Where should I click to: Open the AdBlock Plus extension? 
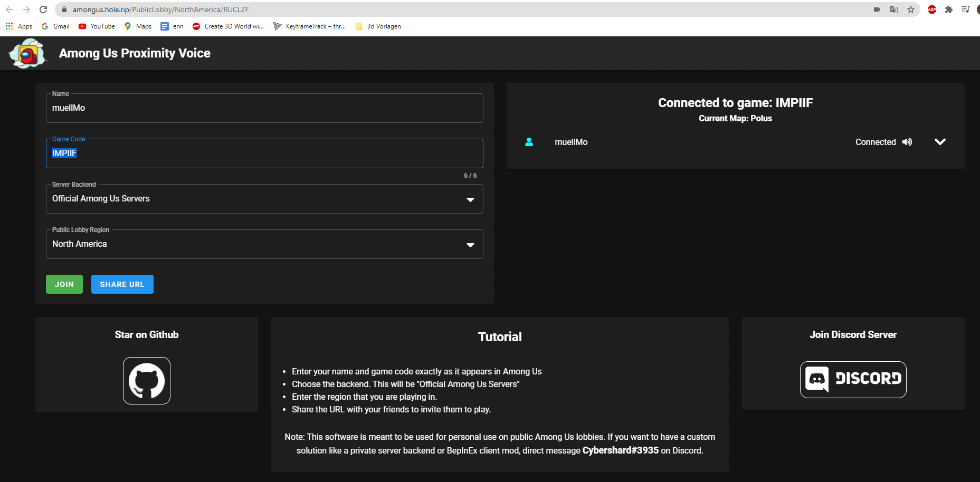[x=932, y=9]
